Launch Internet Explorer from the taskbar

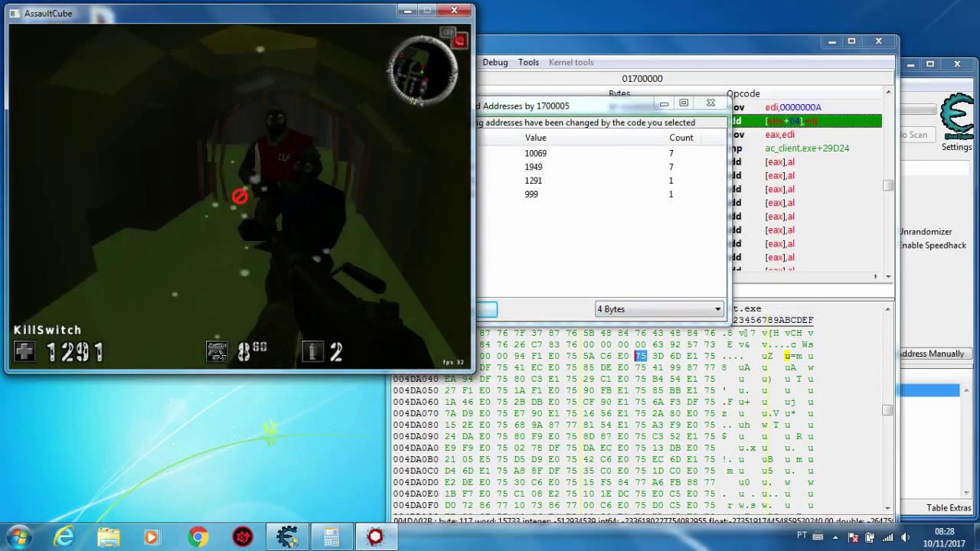(64, 537)
